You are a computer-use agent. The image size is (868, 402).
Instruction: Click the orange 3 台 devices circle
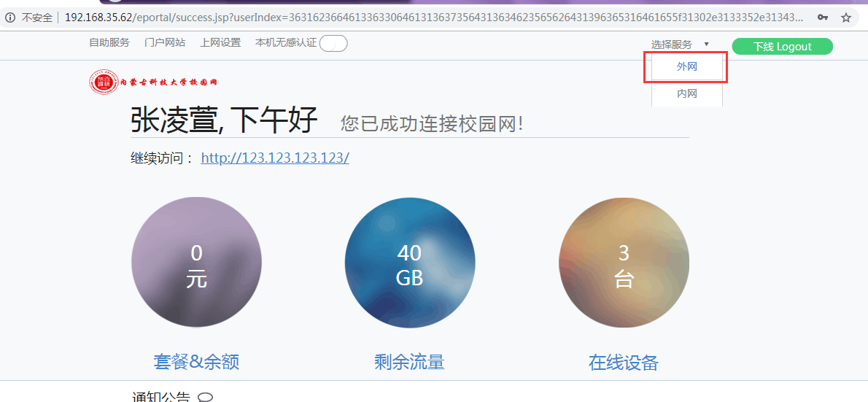coord(624,263)
